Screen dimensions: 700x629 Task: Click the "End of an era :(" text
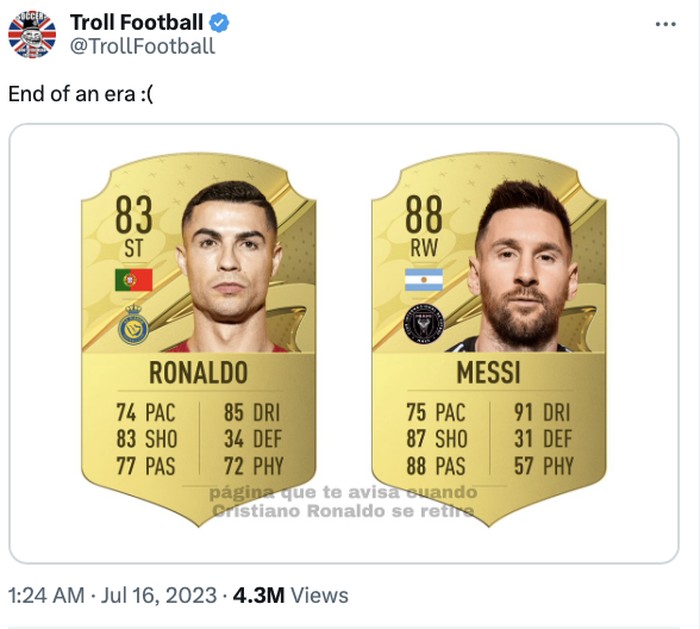81,93
